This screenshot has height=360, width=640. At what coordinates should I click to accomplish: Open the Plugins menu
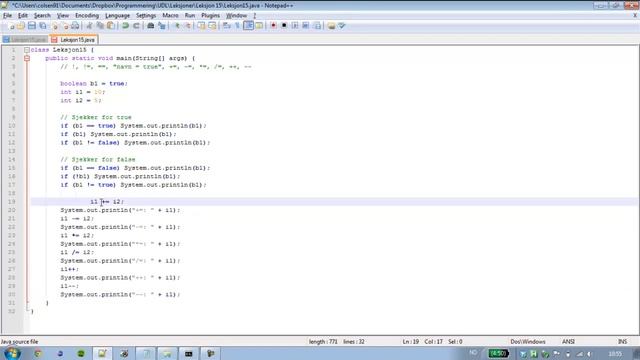pos(211,16)
